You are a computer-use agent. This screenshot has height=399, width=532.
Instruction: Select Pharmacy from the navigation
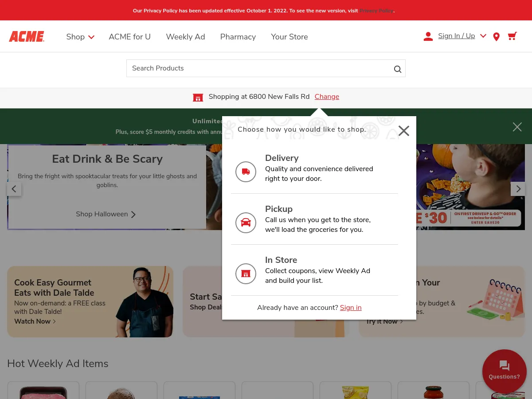[x=238, y=37]
